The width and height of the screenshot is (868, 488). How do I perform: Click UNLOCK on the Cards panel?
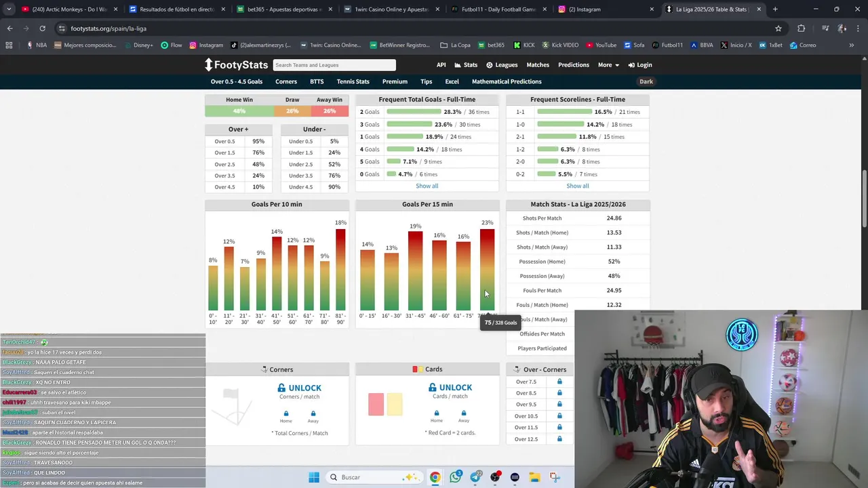coord(450,388)
